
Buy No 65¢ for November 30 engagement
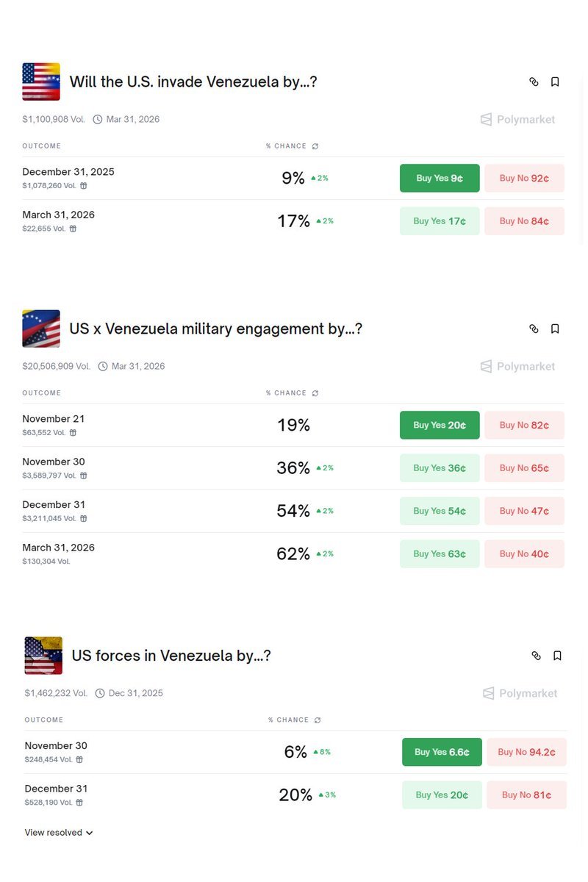coord(524,468)
